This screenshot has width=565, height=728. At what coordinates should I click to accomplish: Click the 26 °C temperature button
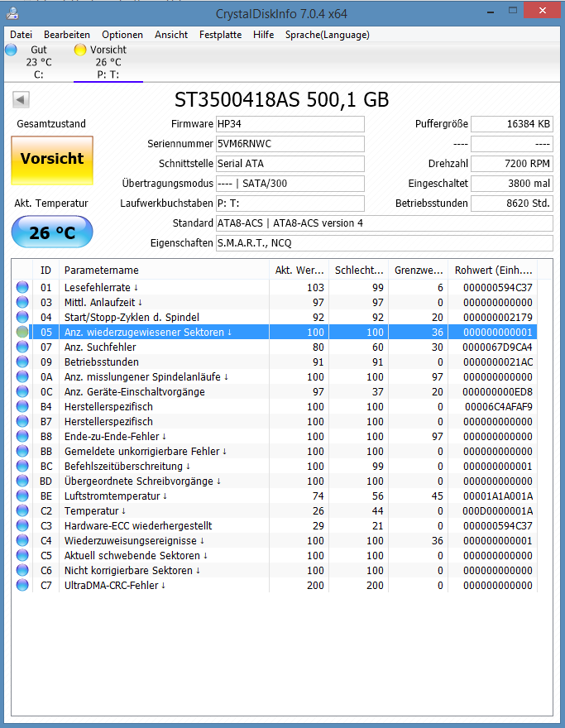click(52, 232)
